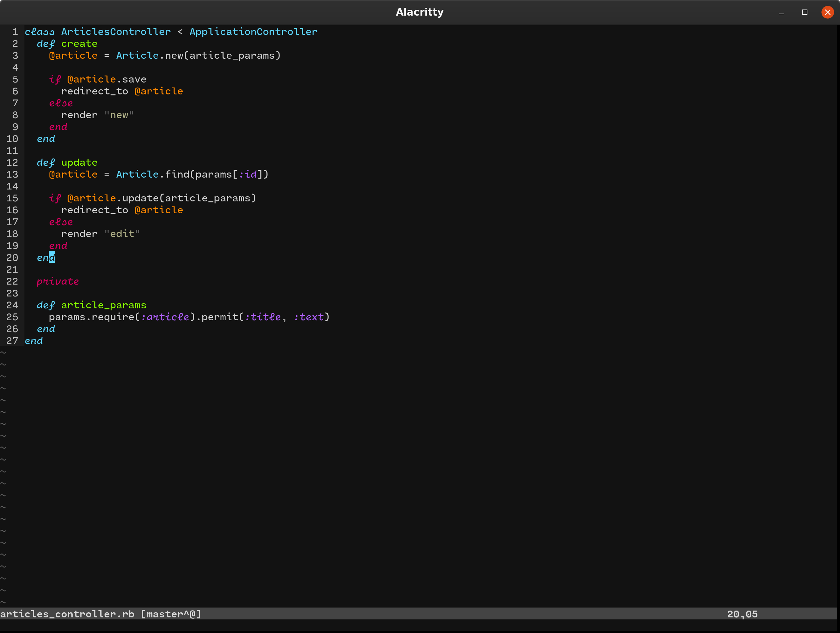This screenshot has width=840, height=633.
Task: Click line number 27 in gutter
Action: tap(12, 341)
